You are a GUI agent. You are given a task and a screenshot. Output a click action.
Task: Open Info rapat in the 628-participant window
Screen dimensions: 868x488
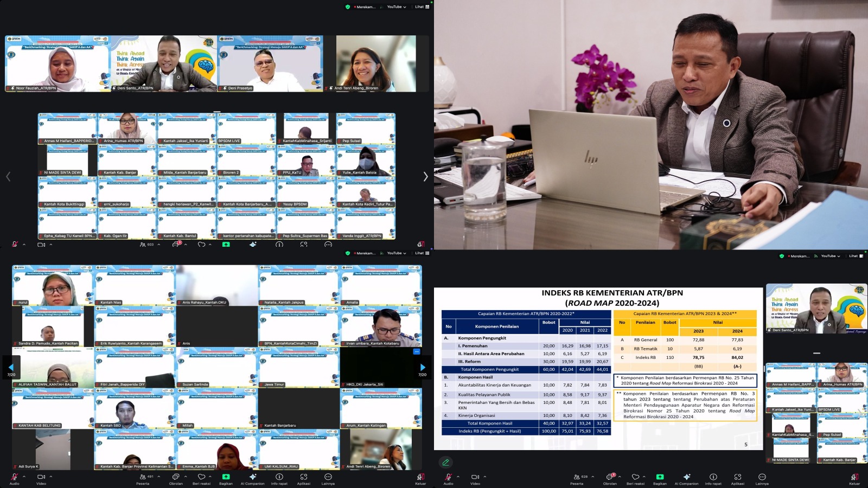click(x=713, y=477)
